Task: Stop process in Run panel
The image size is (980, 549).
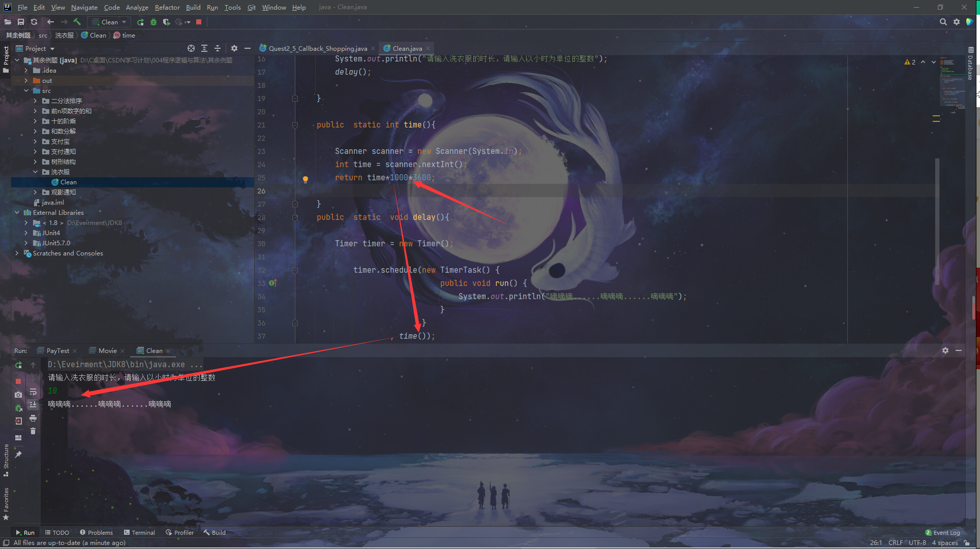Action: coord(18,381)
